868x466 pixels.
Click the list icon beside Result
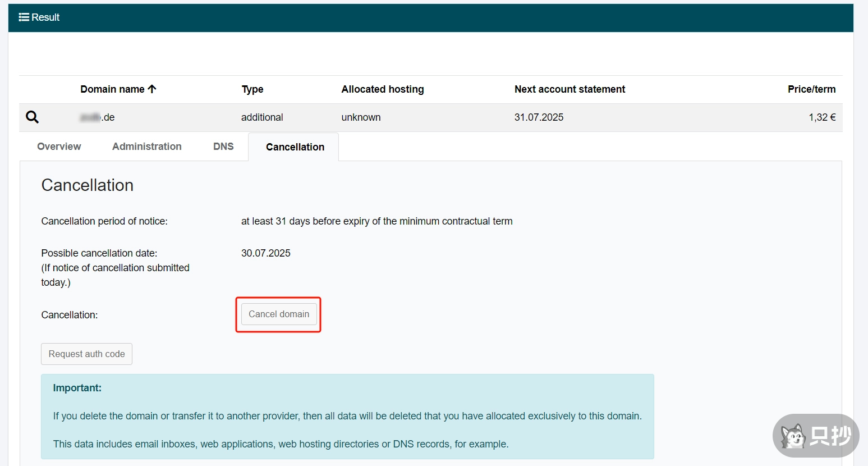pos(24,17)
